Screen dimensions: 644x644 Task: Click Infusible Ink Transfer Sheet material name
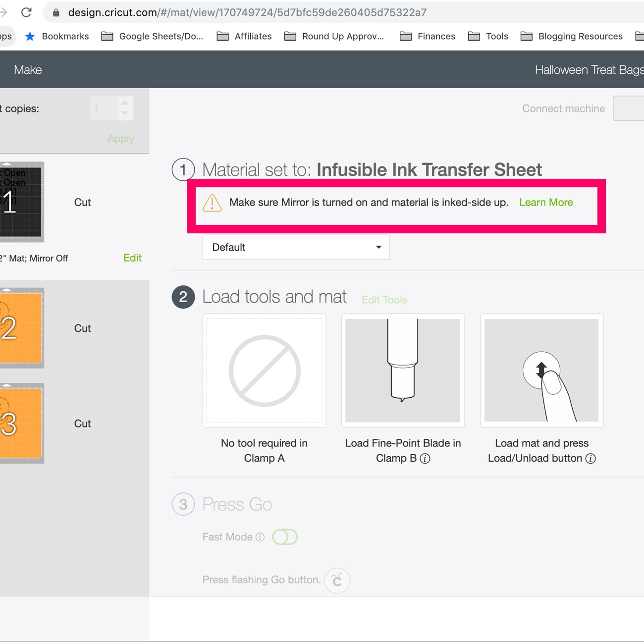[x=429, y=169]
